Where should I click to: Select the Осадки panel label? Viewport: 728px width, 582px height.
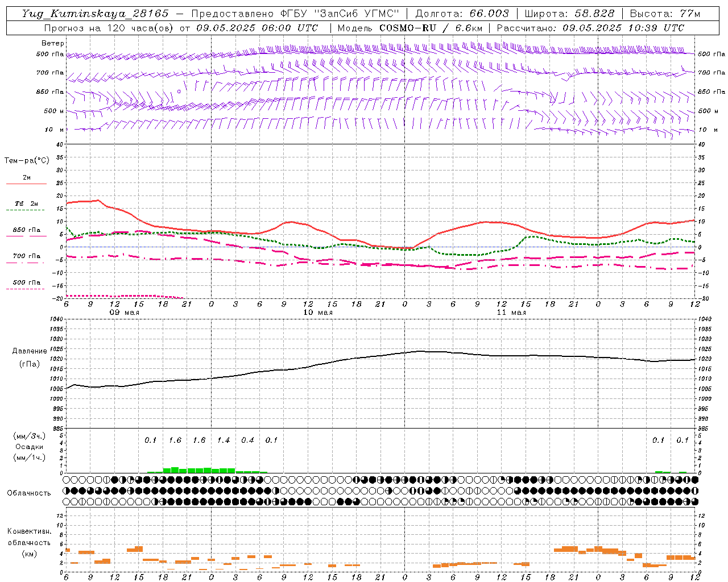tap(30, 447)
